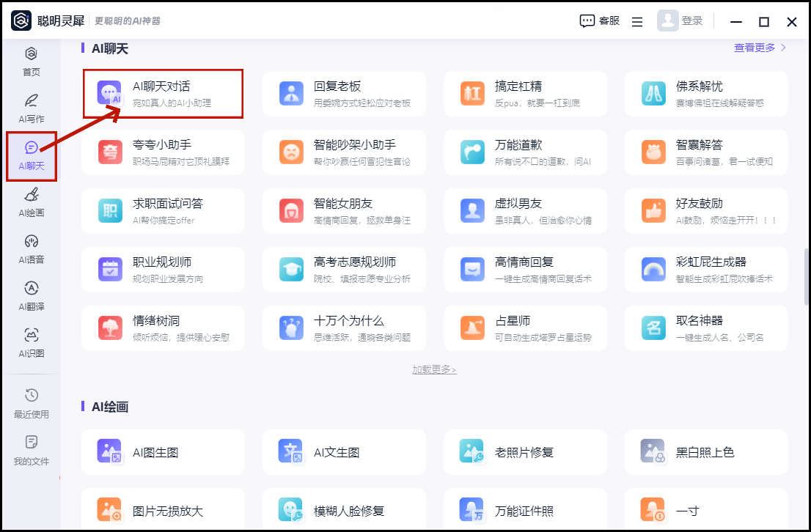Open the AI翻译 sidebar section
The height and width of the screenshot is (532, 811).
pos(32,295)
